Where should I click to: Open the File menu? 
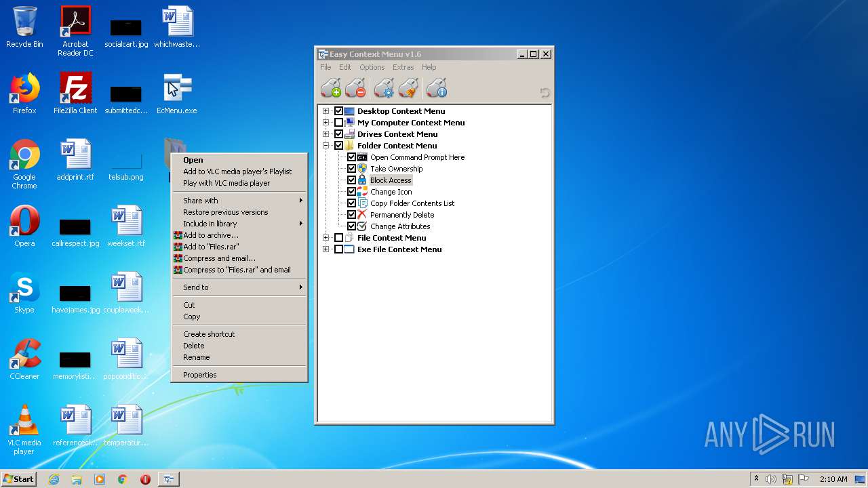pyautogui.click(x=325, y=67)
